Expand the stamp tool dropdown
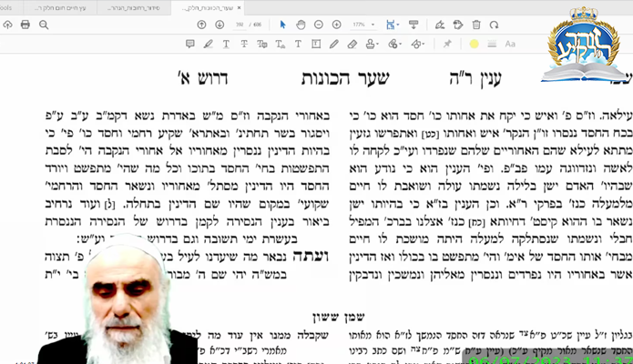This screenshot has width=633, height=364. (377, 44)
